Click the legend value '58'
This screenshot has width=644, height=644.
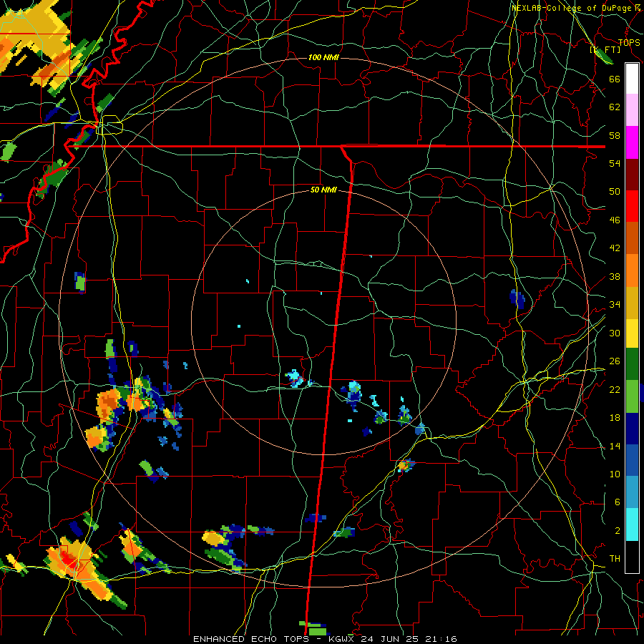tap(615, 135)
